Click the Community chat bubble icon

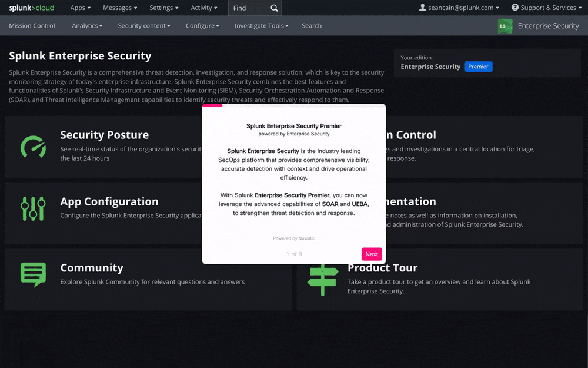click(x=33, y=274)
